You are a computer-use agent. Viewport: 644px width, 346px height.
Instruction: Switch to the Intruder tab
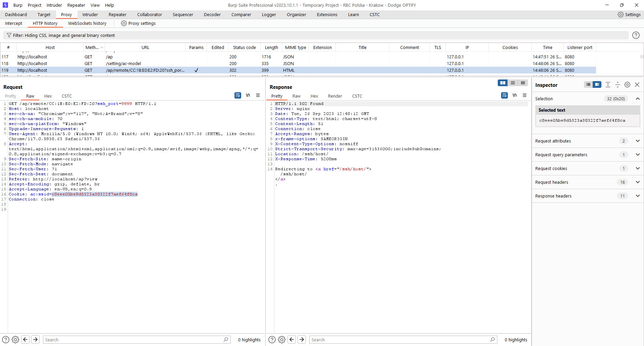pyautogui.click(x=90, y=14)
